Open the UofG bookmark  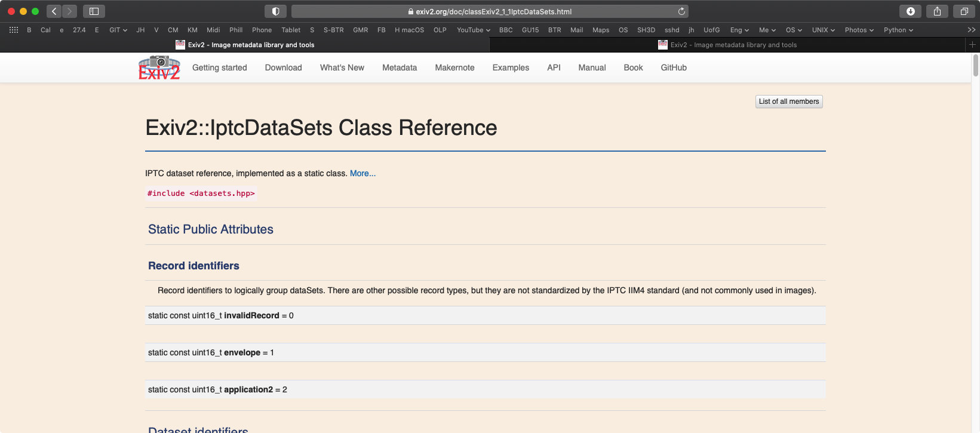(712, 30)
